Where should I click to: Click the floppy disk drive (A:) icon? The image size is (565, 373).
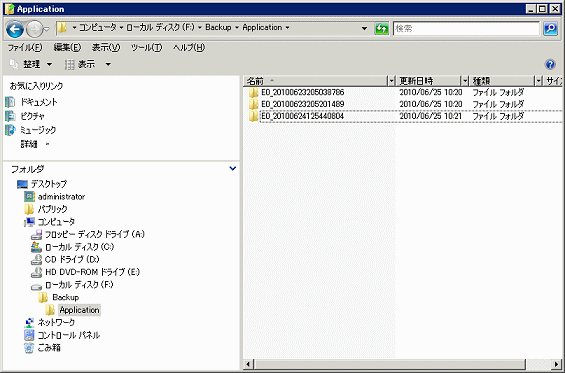click(x=36, y=235)
